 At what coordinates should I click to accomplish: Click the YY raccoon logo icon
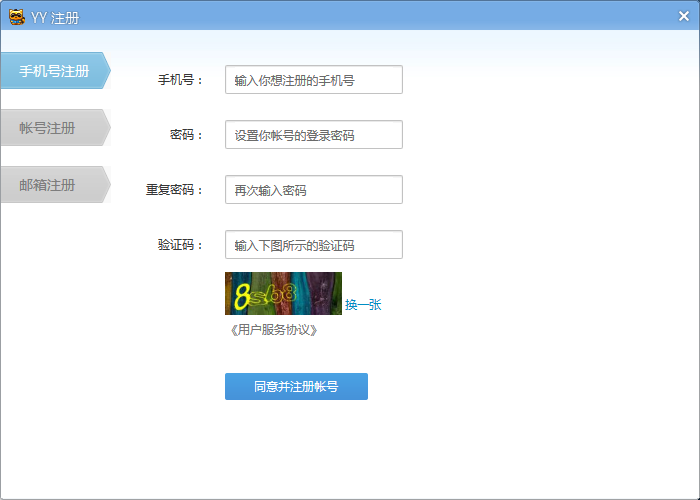coord(17,17)
